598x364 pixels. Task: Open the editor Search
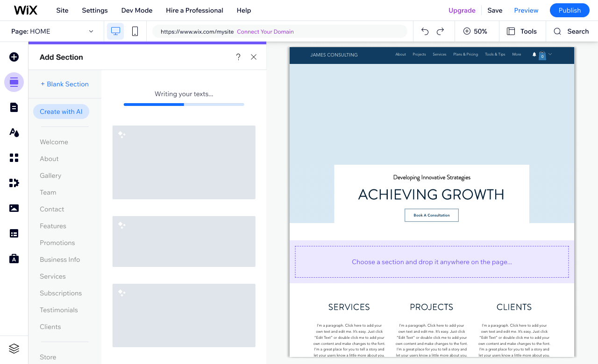point(571,31)
